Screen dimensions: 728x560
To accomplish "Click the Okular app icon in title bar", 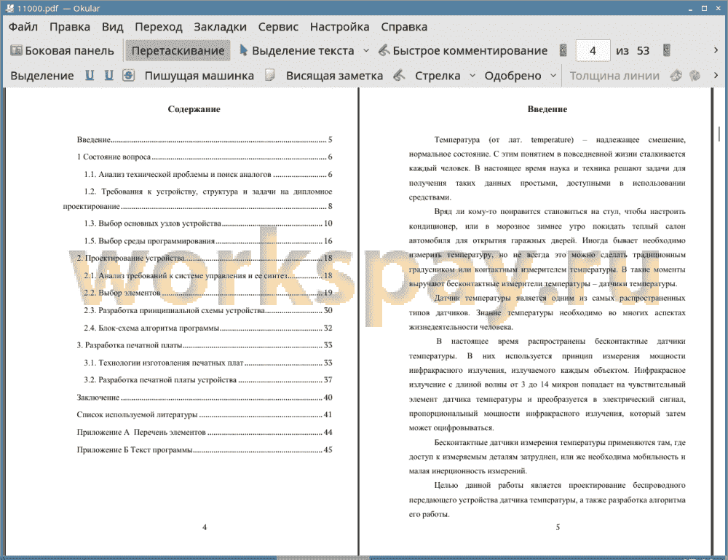I will click(9, 8).
